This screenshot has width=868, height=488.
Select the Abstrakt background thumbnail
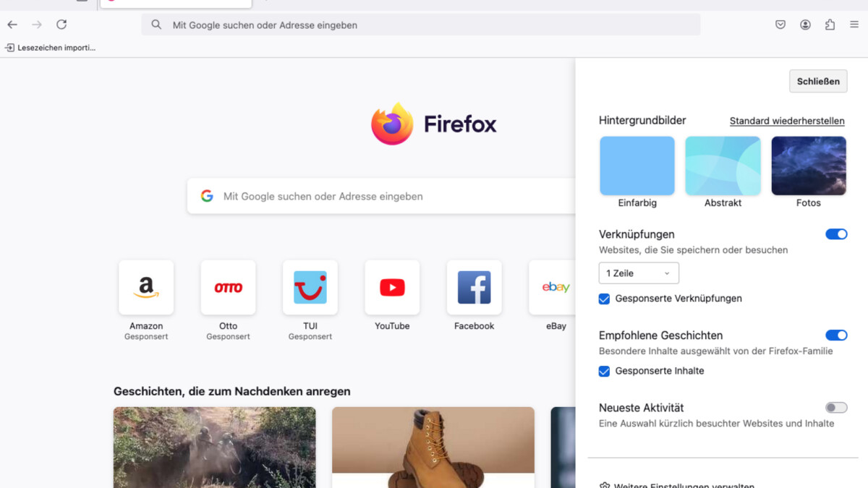tap(723, 165)
